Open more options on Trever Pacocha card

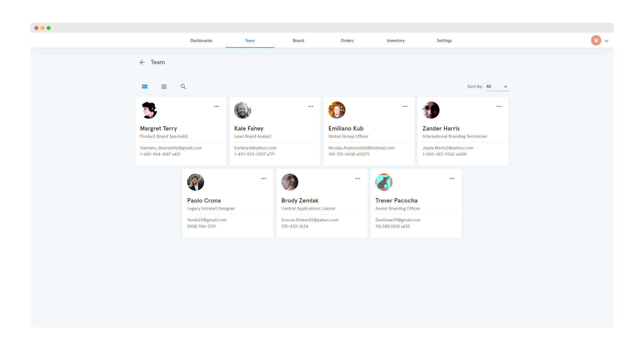pyautogui.click(x=452, y=178)
